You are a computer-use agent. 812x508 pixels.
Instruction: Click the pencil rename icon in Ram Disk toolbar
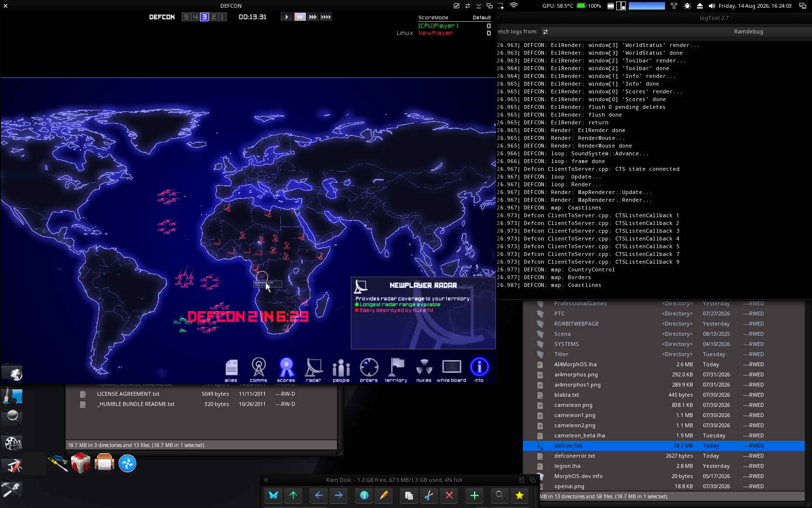point(384,495)
